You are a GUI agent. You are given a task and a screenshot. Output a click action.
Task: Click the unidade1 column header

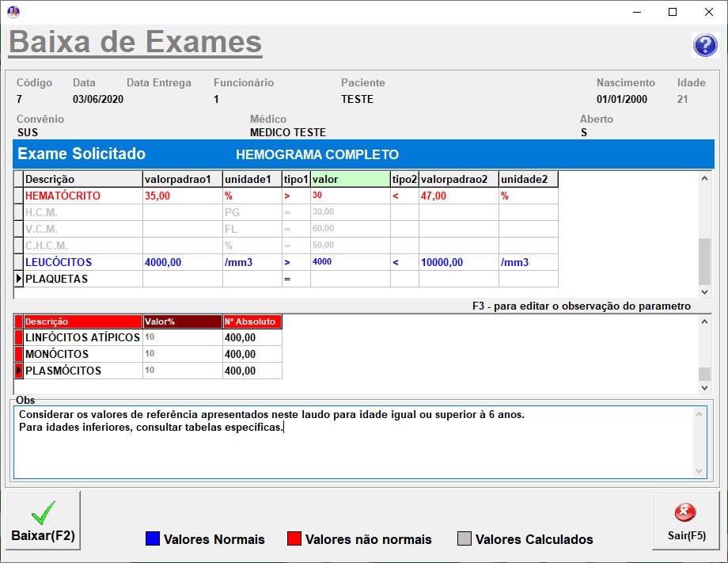pos(252,179)
